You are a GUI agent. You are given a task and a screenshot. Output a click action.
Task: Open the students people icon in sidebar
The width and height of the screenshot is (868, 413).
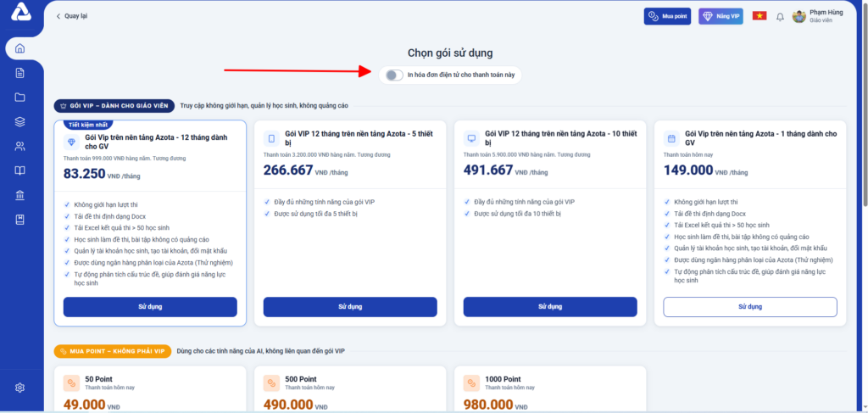point(20,146)
